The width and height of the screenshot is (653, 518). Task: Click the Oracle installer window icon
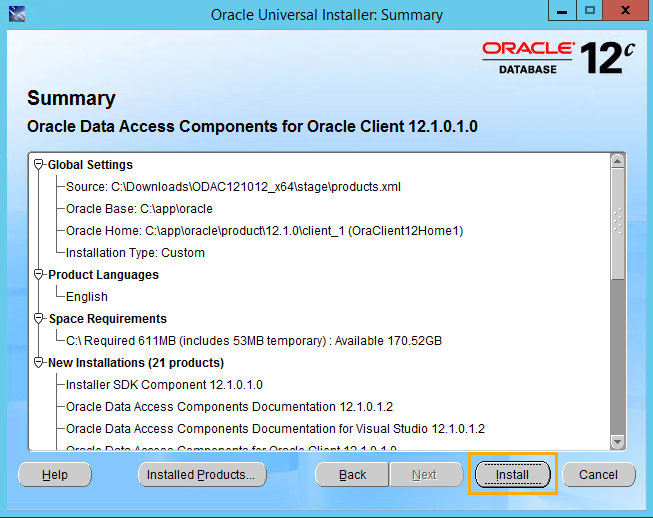[17, 14]
